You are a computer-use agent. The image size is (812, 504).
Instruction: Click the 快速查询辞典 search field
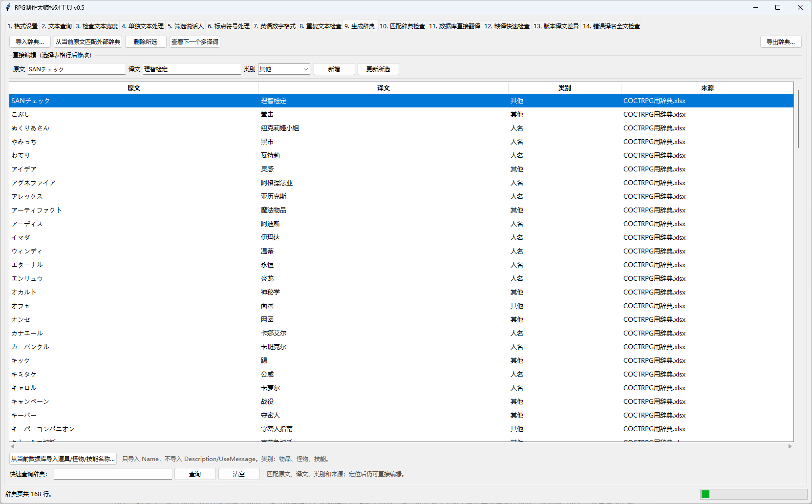click(113, 474)
